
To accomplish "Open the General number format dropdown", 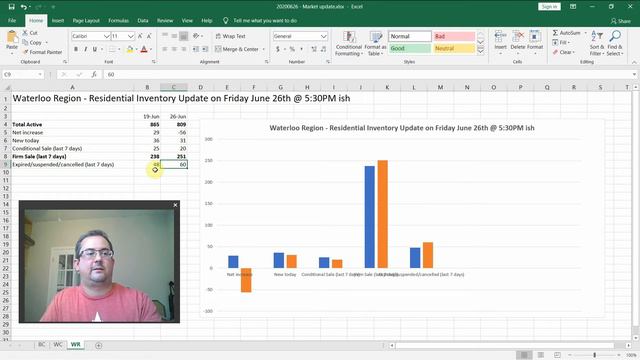I will pyautogui.click(x=323, y=36).
